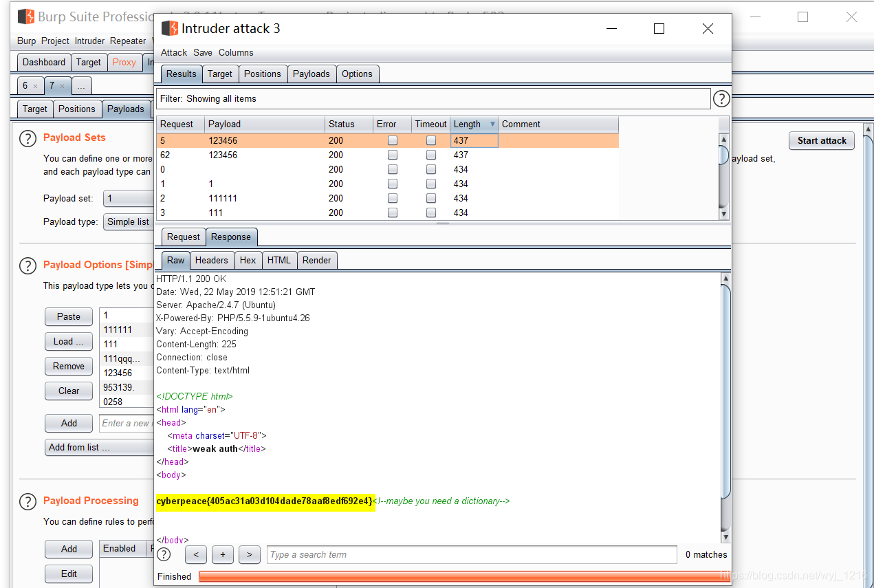Open the Attack menu
874x588 pixels.
coord(174,52)
